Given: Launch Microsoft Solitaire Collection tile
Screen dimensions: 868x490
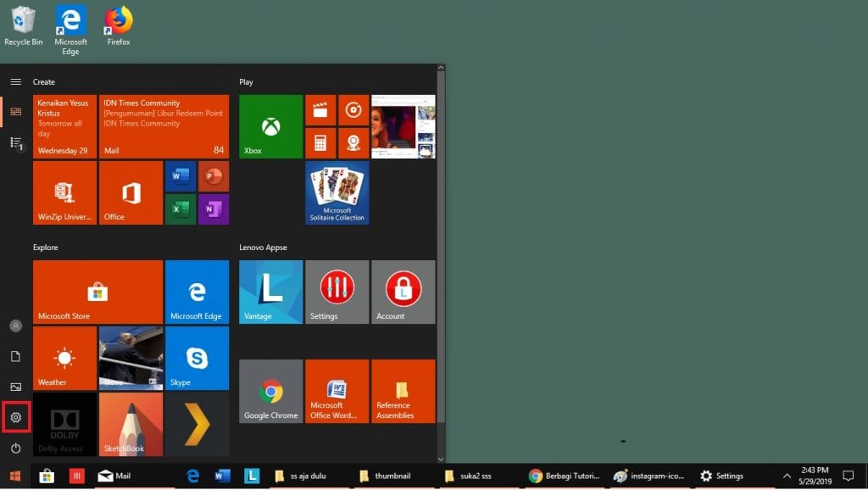Looking at the screenshot, I should point(337,192).
